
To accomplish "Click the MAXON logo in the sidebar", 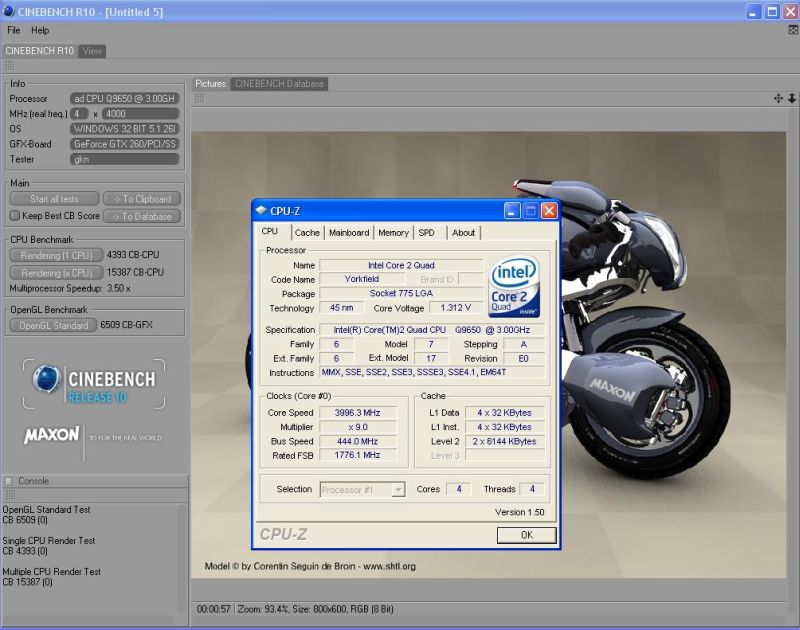I will pos(52,435).
